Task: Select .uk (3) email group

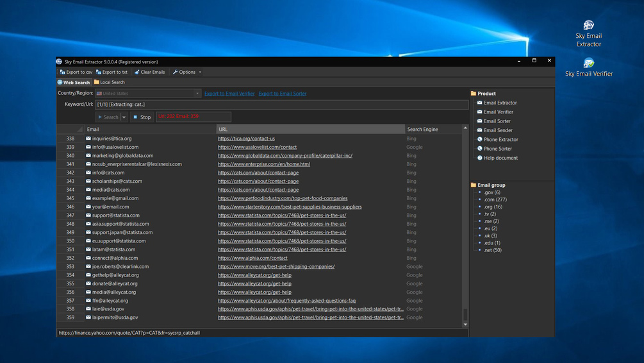Action: (x=490, y=235)
